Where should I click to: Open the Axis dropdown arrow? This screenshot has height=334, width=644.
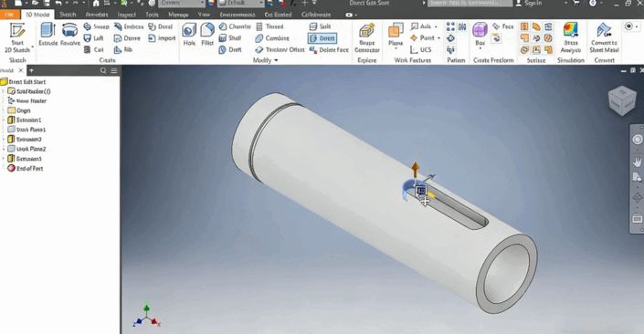[x=436, y=26]
